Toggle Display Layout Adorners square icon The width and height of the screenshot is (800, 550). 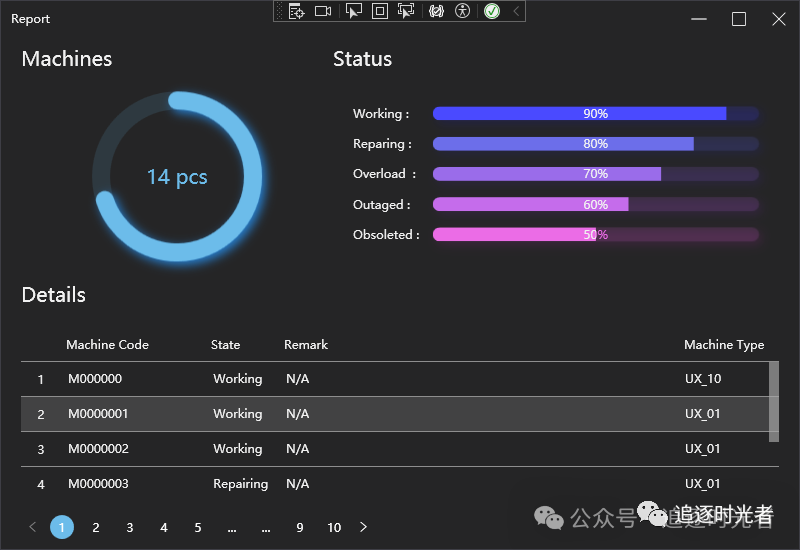coord(380,11)
